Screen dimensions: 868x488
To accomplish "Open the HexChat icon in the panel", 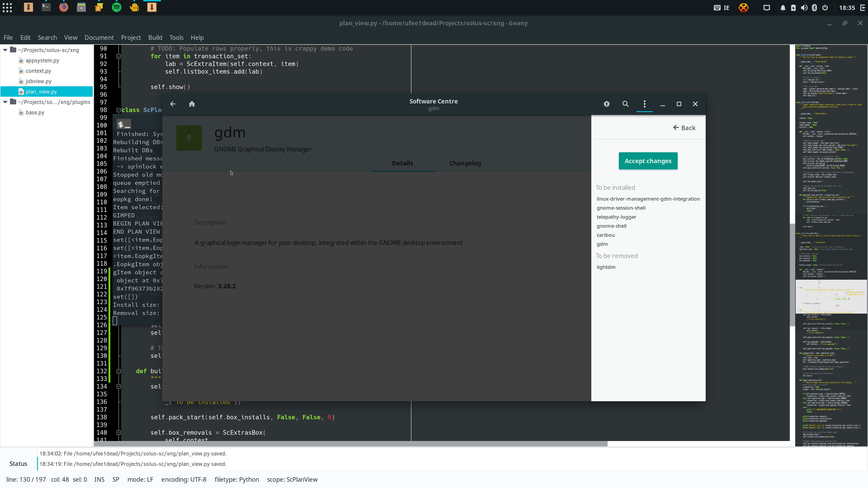I will [99, 7].
